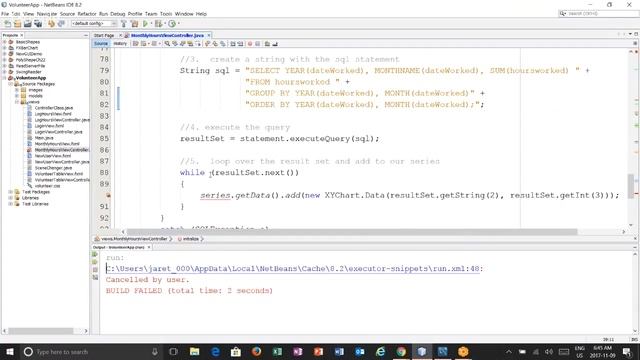Click the Stop Macro Recording icon
This screenshot has height=360, width=640.
coord(258,44)
